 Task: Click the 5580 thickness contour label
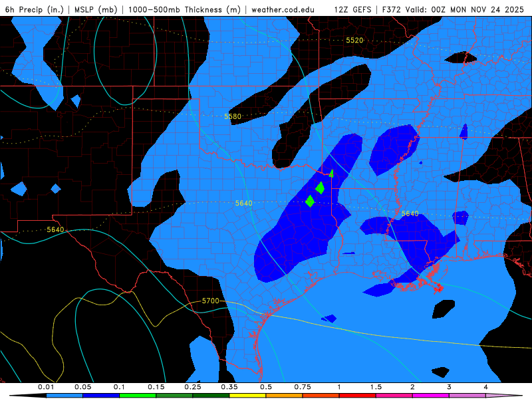point(233,116)
